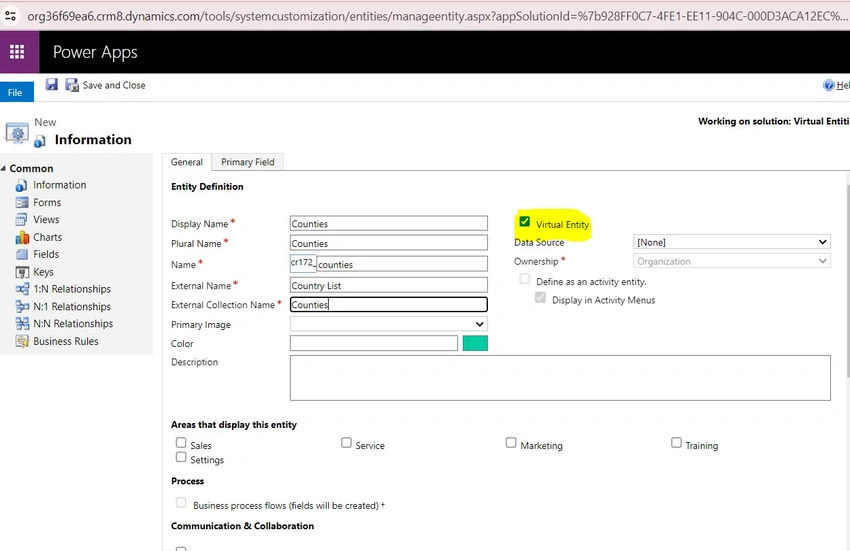Select the Keys icon in sidebar

(22, 272)
